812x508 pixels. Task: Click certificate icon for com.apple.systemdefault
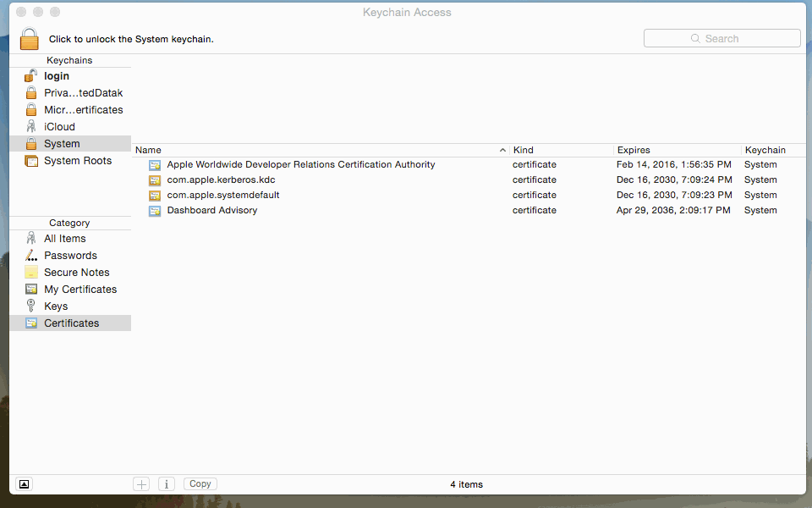click(x=154, y=196)
